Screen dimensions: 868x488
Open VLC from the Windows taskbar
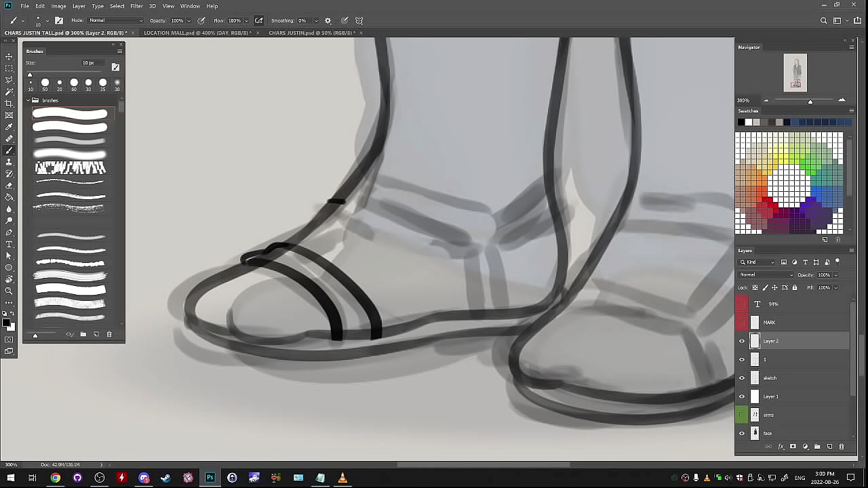point(342,478)
